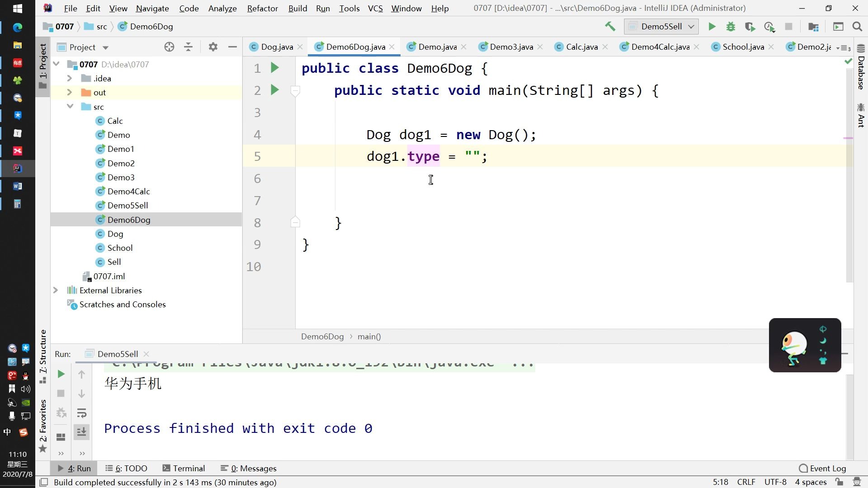Start debugging with the bug icon

[731, 27]
